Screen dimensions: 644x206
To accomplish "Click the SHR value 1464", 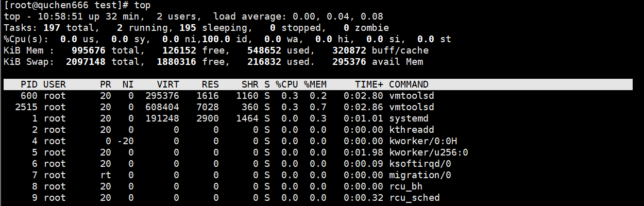I will (247, 118).
